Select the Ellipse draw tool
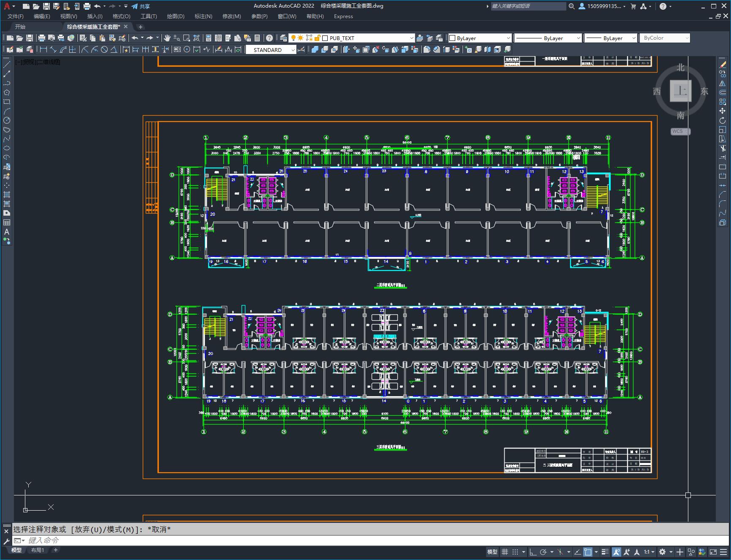This screenshot has width=731, height=560. click(x=7, y=148)
